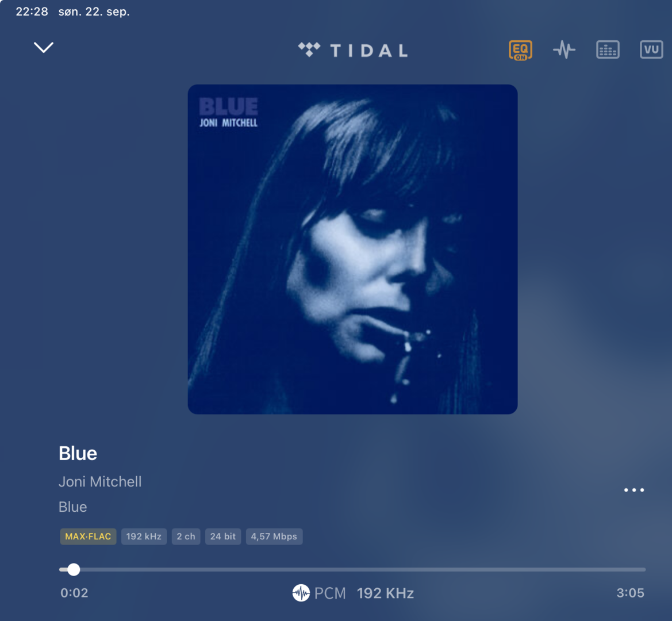This screenshot has width=672, height=621.
Task: Click the TIDAL logo
Action: [x=353, y=50]
